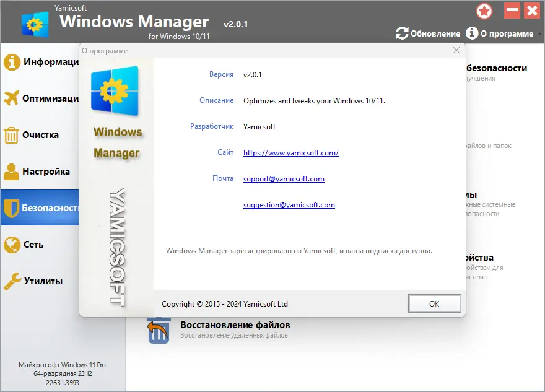
Task: Click 'Восстановление удалённых файлов' description
Action: 234,336
